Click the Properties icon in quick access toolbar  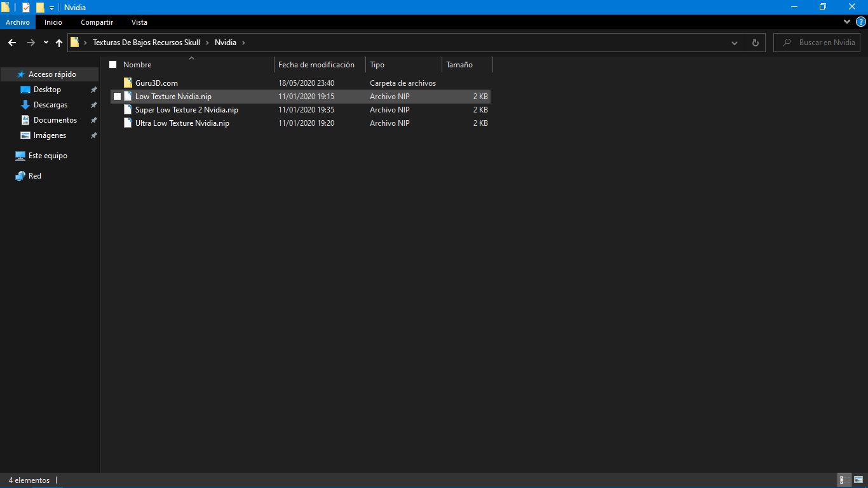point(26,7)
